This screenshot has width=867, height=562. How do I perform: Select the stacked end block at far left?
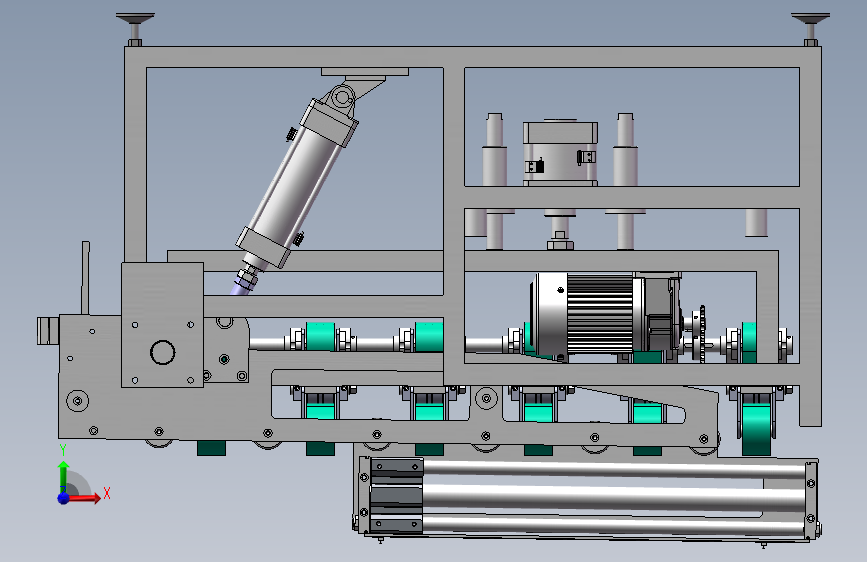48,330
